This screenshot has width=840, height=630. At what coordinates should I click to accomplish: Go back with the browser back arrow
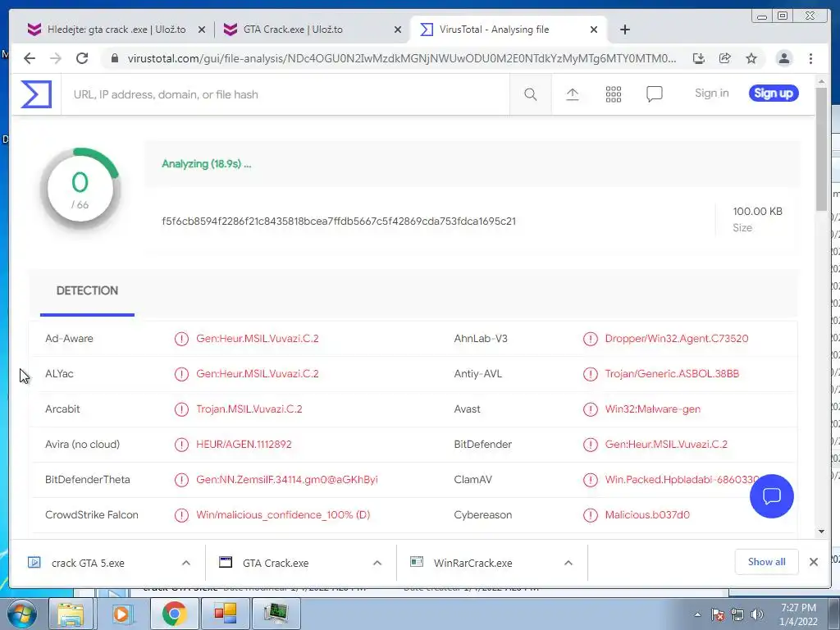[x=30, y=58]
